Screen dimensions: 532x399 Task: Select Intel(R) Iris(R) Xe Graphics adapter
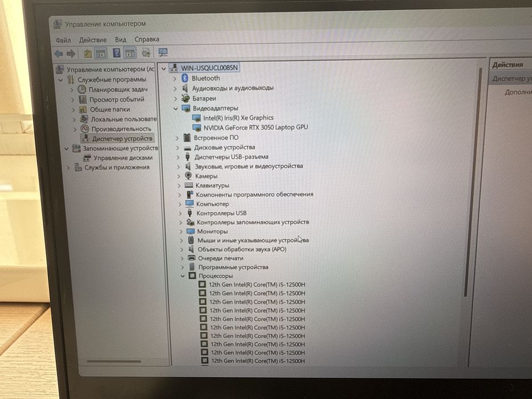(238, 118)
